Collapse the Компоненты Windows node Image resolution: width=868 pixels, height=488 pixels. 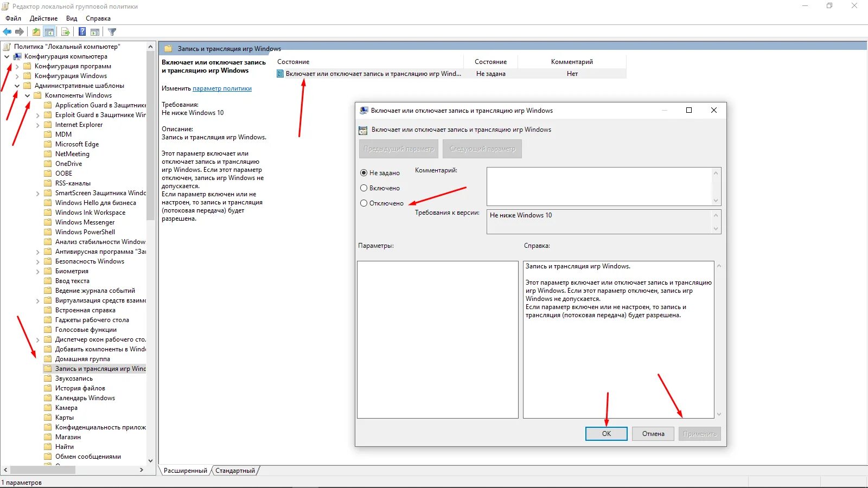(27, 95)
